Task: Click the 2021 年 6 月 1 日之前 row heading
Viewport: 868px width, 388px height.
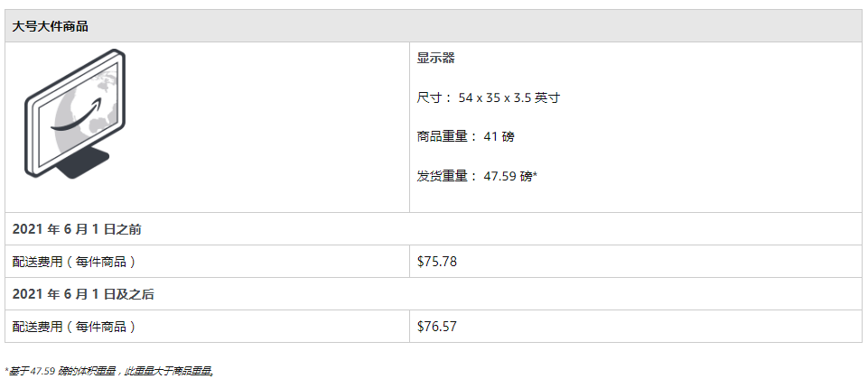Action: point(77,229)
